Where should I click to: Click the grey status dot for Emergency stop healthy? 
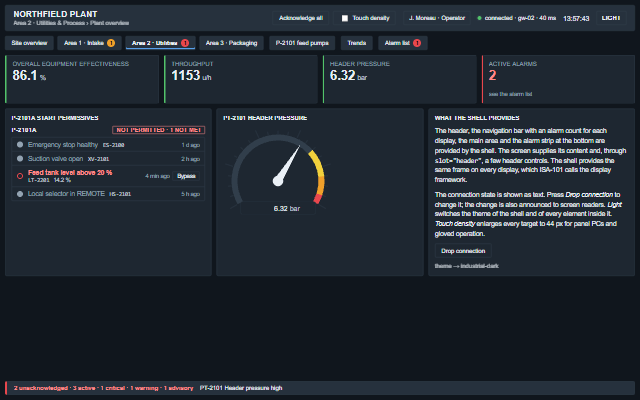pos(20,144)
